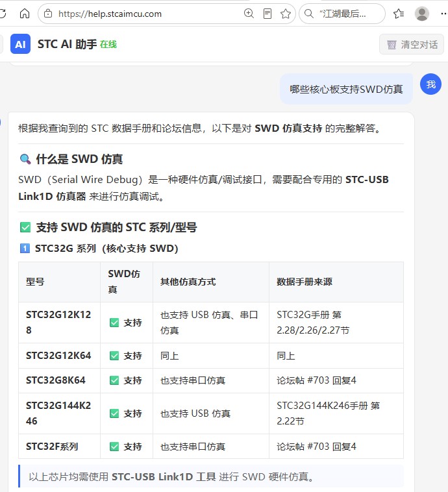
Task: Open the favorites list icon
Action: (x=399, y=14)
